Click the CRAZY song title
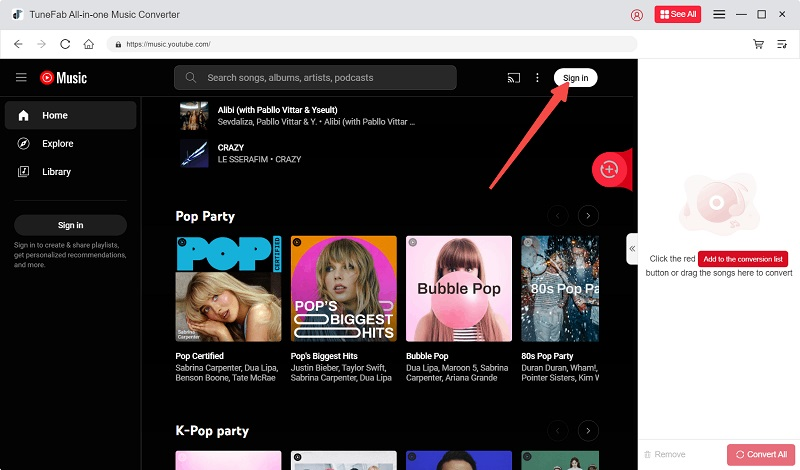 pyautogui.click(x=231, y=147)
